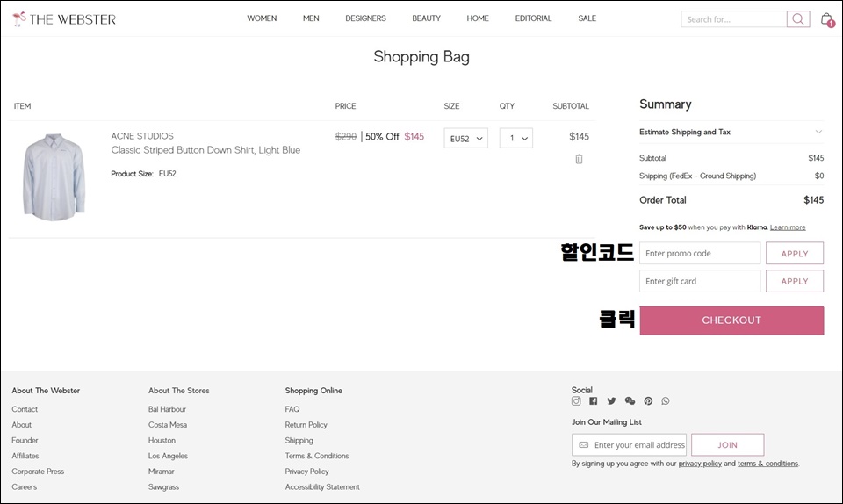Open the Miramar store link

click(162, 472)
